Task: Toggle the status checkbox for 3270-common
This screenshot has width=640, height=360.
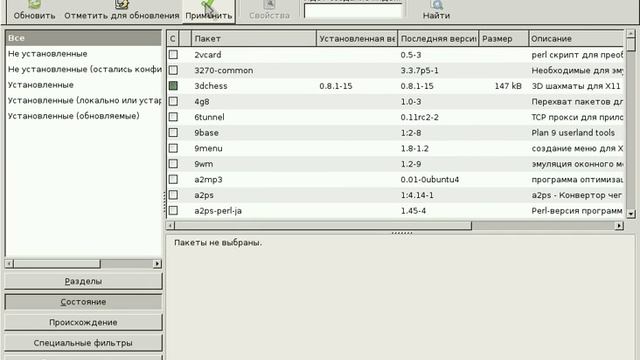Action: (173, 70)
